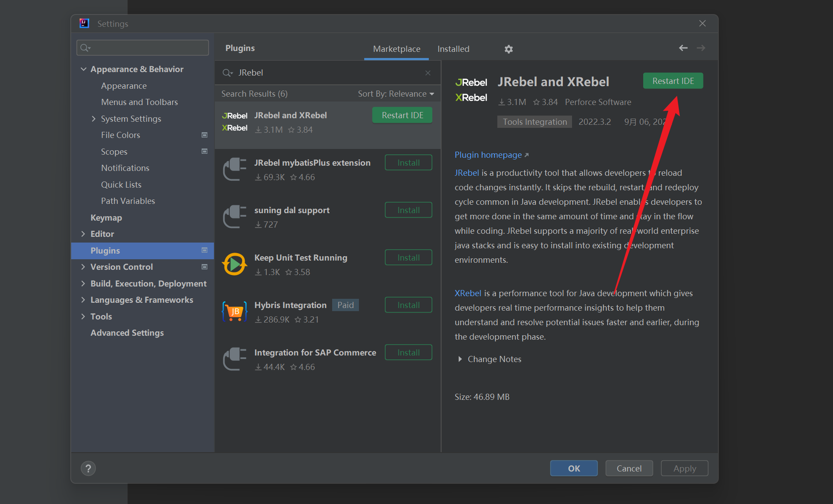Click the JRebel mybatisPlus extension plug icon
Viewport: 833px width, 504px height.
235,169
